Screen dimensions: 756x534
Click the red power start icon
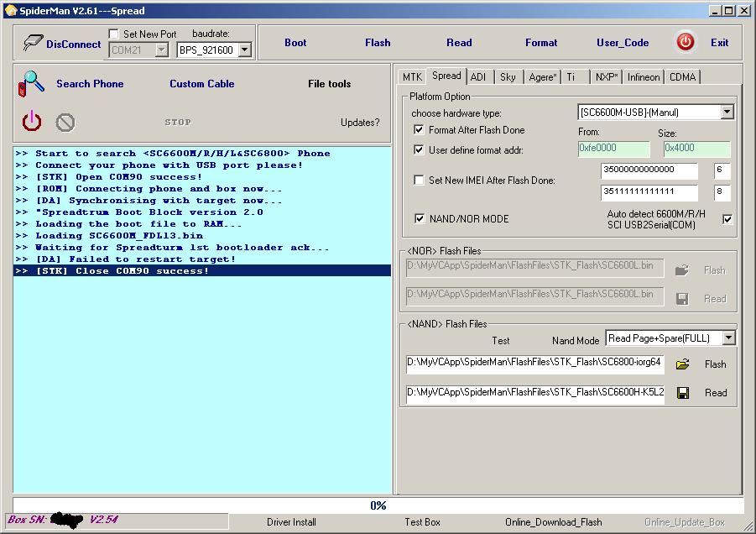tap(32, 121)
